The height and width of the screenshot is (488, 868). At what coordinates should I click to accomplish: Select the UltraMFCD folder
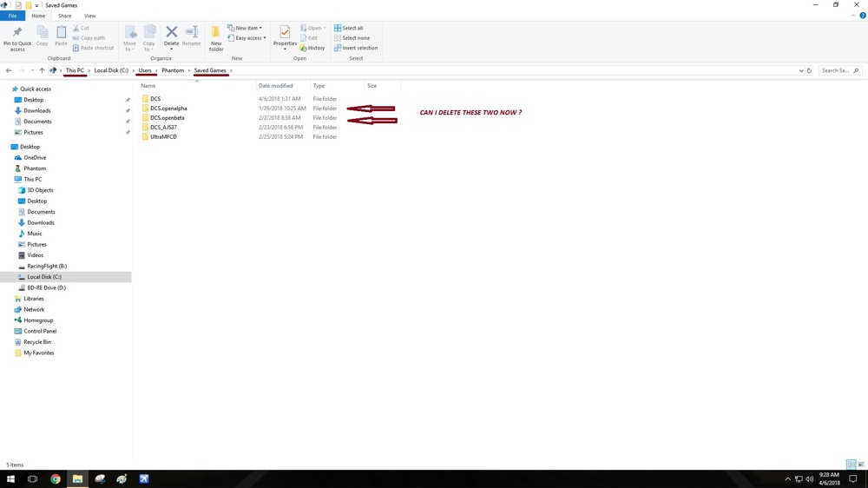coord(163,136)
